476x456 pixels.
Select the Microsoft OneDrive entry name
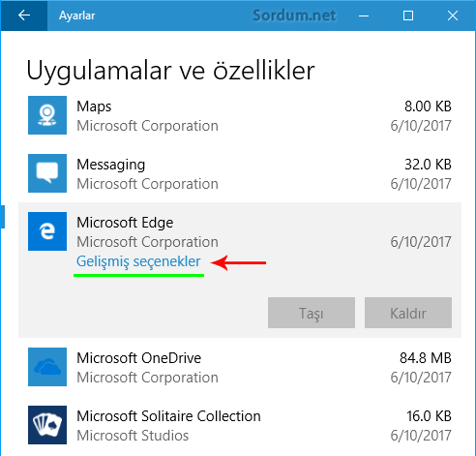139,358
